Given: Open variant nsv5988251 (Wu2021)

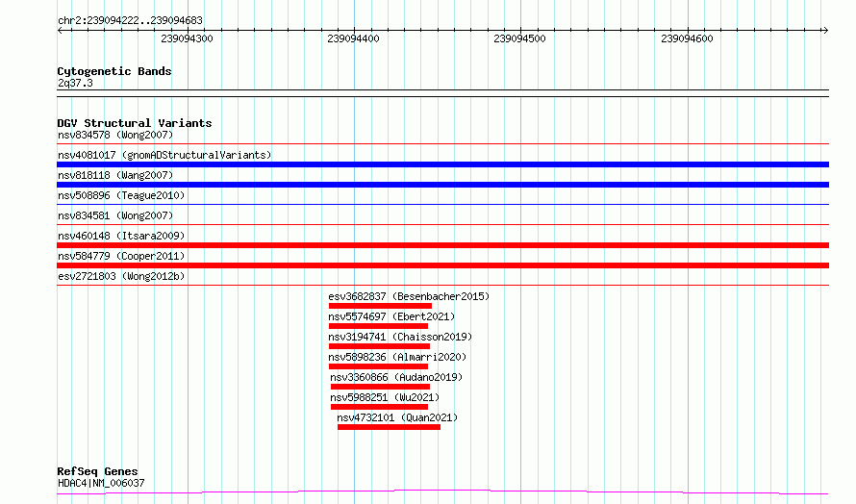Looking at the screenshot, I should click(x=385, y=397).
